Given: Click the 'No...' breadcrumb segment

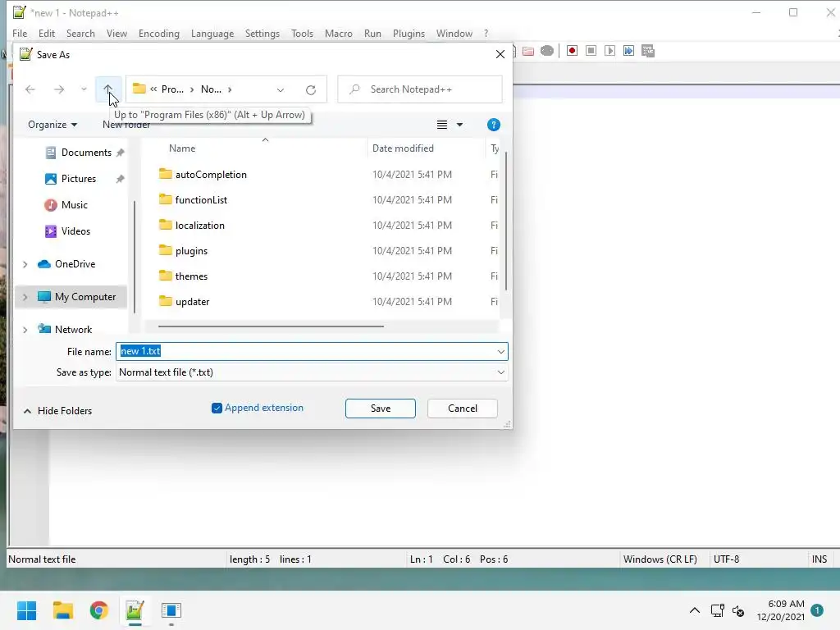Looking at the screenshot, I should tap(211, 89).
